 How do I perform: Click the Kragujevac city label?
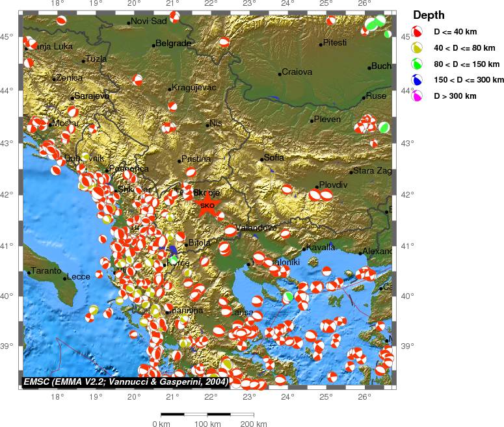tap(194, 87)
